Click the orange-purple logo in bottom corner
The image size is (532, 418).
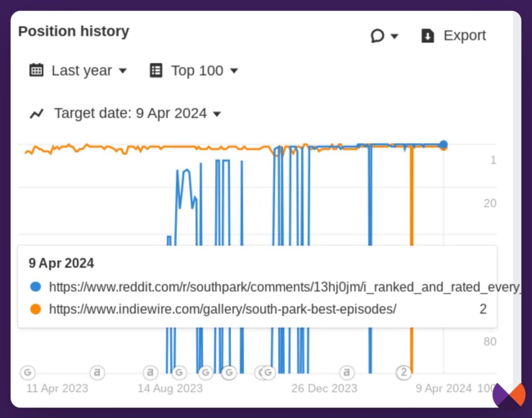[x=509, y=397]
